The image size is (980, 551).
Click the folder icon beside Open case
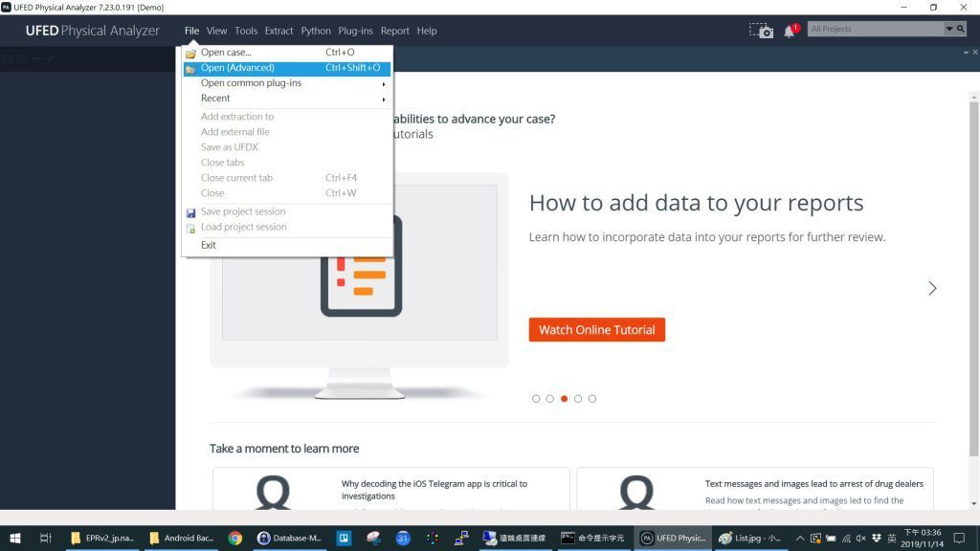(190, 54)
